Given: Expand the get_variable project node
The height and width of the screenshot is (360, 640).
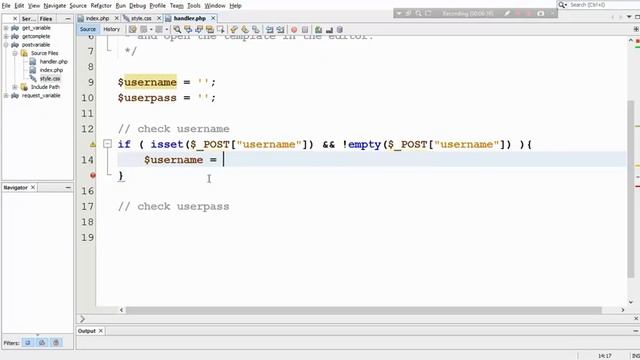Looking at the screenshot, I should pos(6,28).
